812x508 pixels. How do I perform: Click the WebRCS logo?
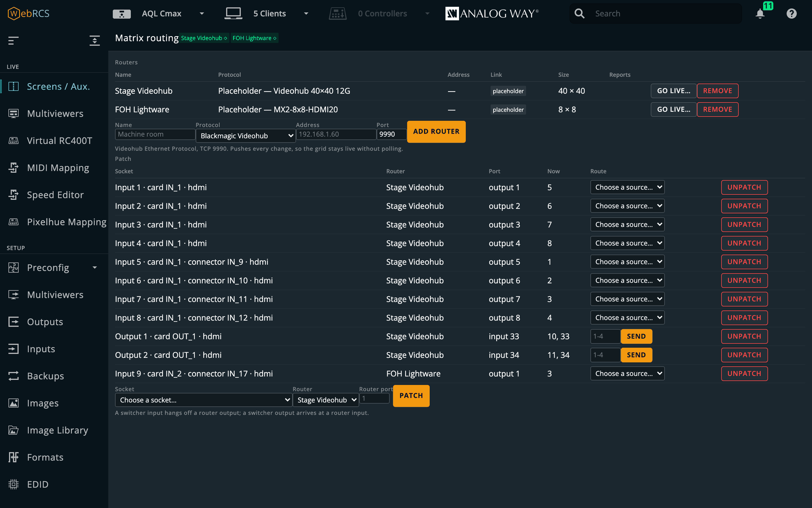coord(29,14)
